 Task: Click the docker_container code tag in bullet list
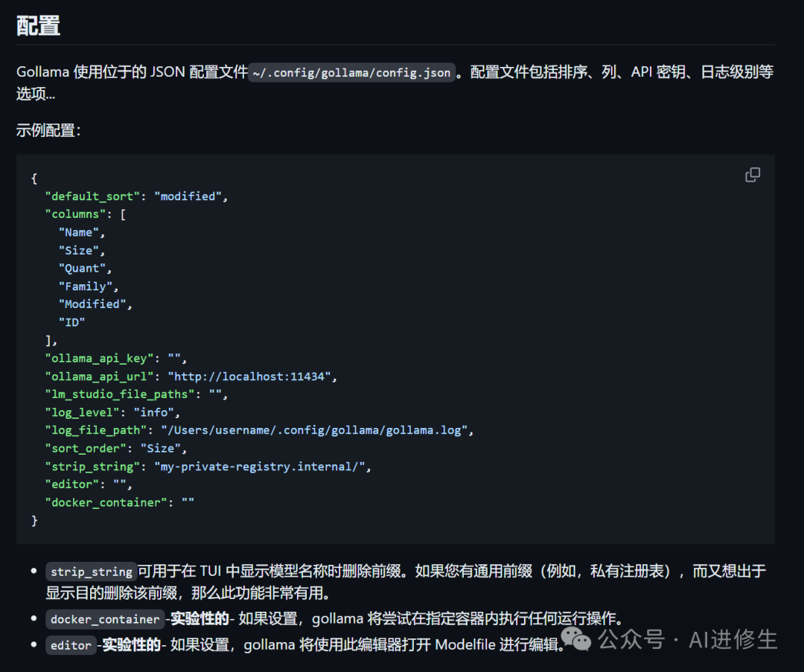(105, 619)
